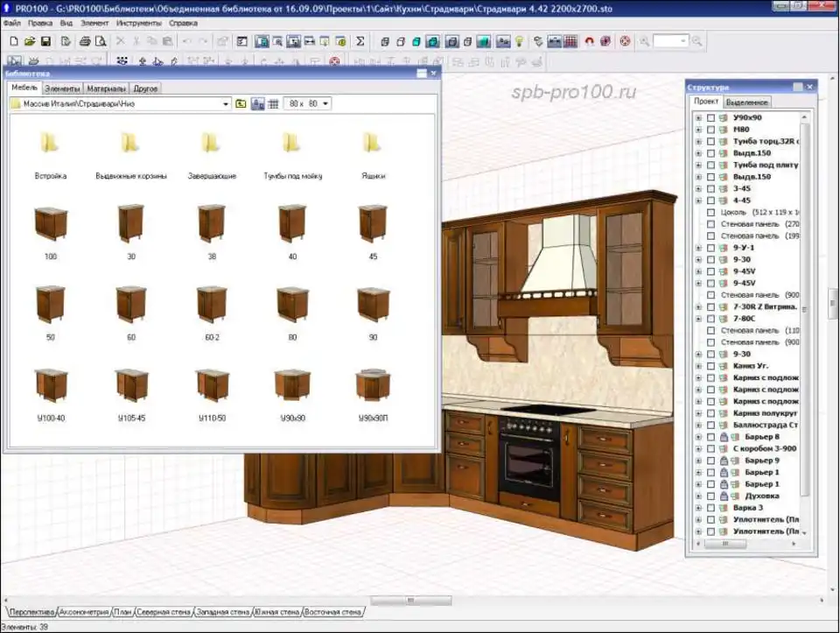Switch to the План view tab
Image resolution: width=840 pixels, height=633 pixels.
tap(122, 612)
